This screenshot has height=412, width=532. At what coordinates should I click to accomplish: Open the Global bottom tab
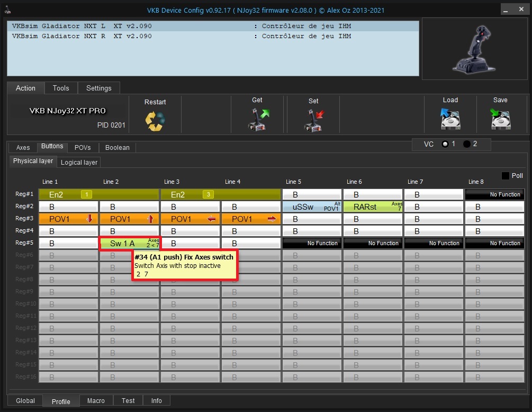(25, 400)
